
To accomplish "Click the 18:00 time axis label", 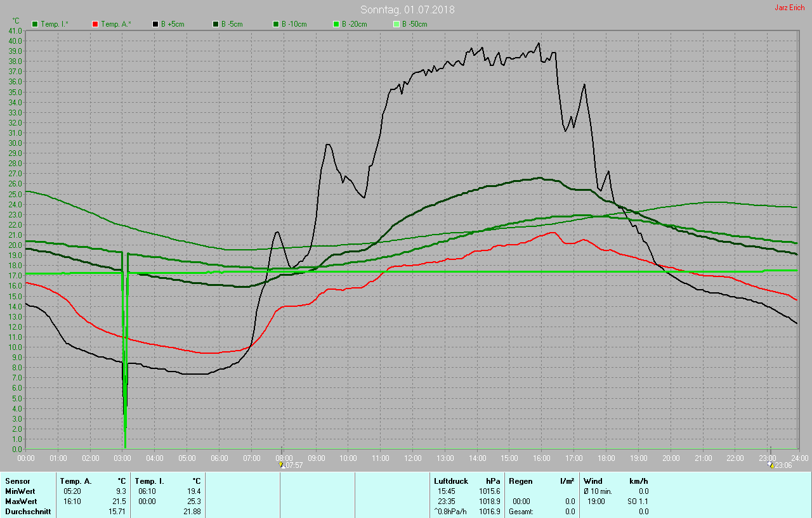I will 606,458.
